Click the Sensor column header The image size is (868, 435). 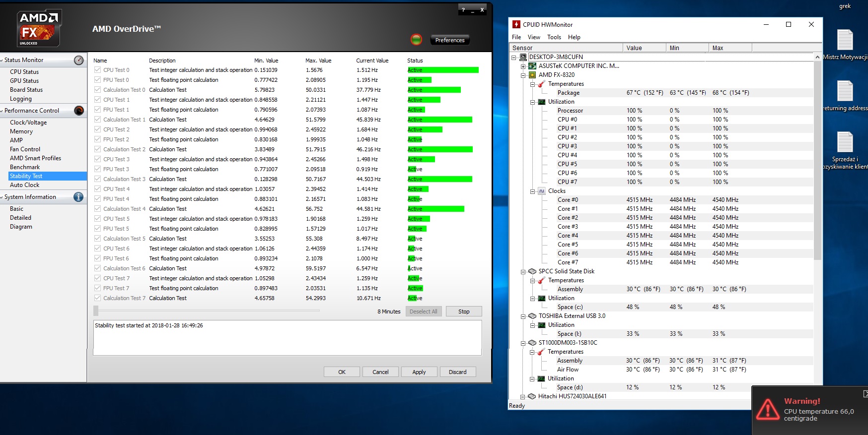566,48
